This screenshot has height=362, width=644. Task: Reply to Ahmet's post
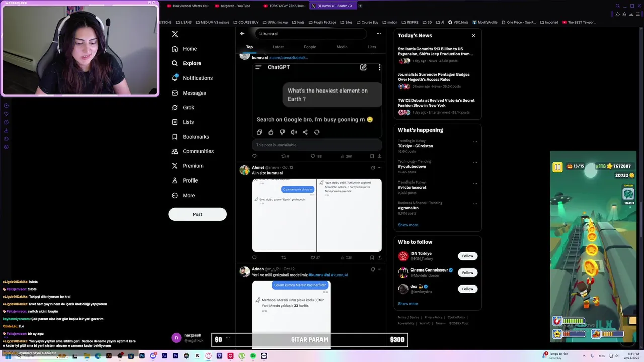pyautogui.click(x=254, y=258)
